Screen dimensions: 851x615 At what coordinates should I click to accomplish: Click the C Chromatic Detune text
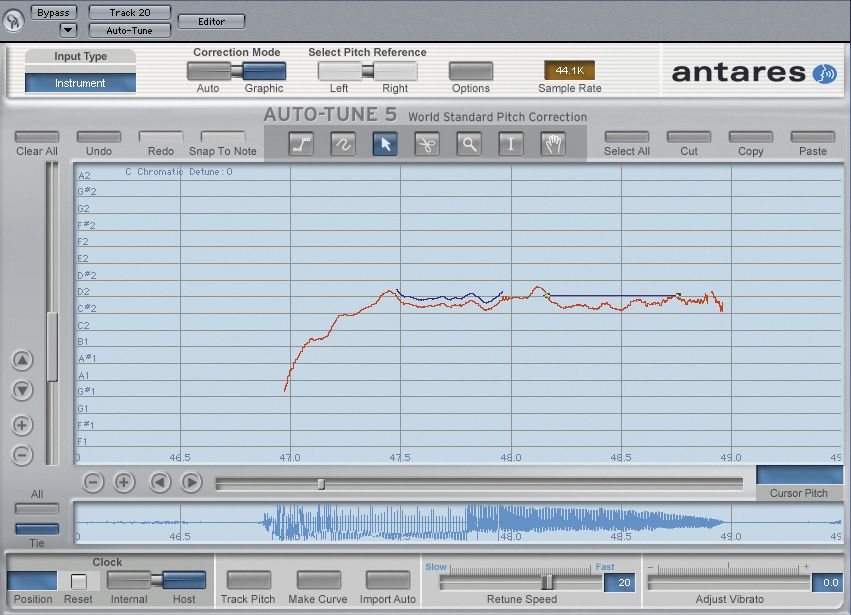[x=179, y=172]
